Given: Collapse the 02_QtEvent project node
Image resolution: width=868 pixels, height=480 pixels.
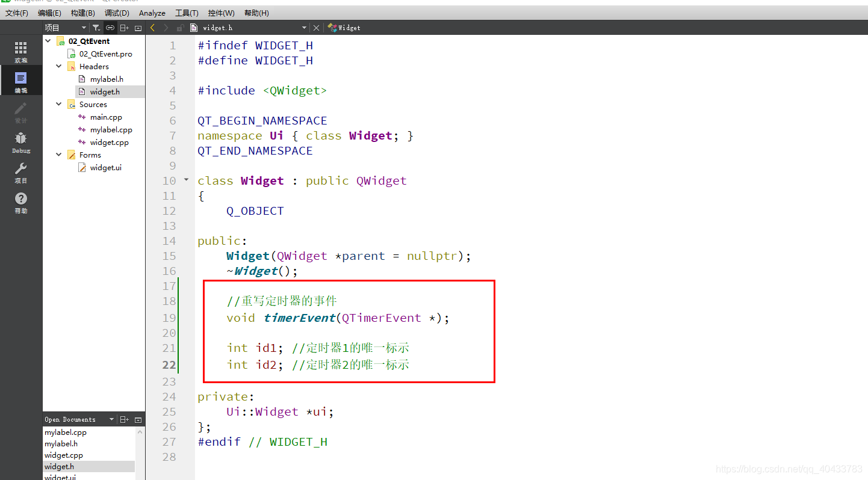Looking at the screenshot, I should (x=48, y=41).
